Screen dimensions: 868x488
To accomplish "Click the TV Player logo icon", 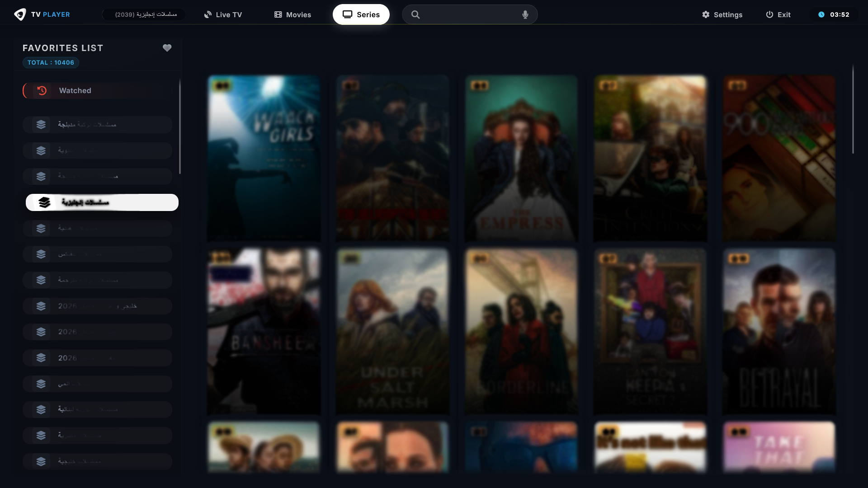I will 20,14.
